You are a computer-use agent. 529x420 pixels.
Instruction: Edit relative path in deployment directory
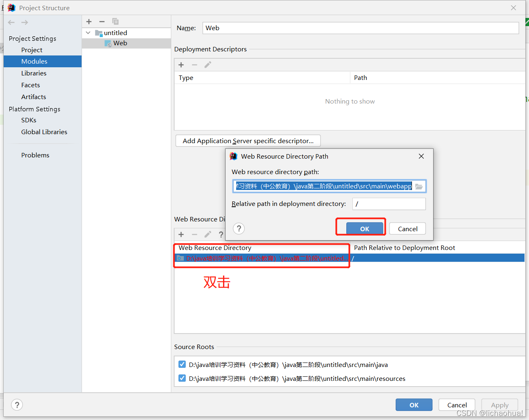389,204
